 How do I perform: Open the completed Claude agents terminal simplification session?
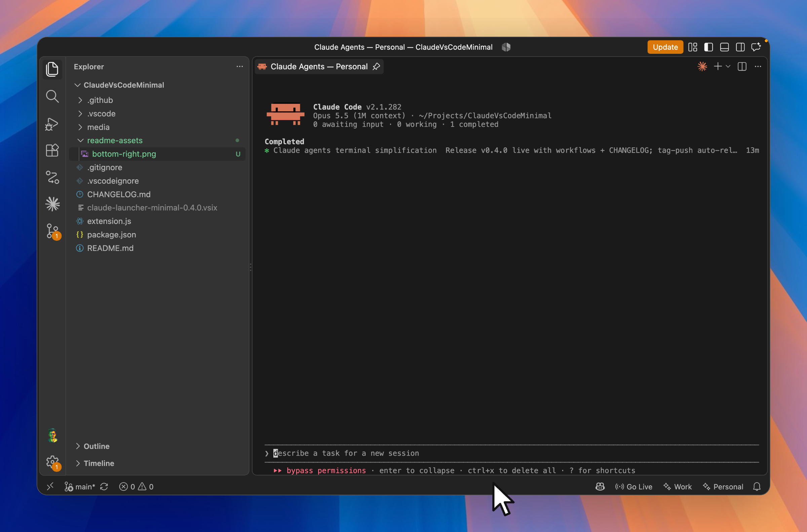click(511, 150)
